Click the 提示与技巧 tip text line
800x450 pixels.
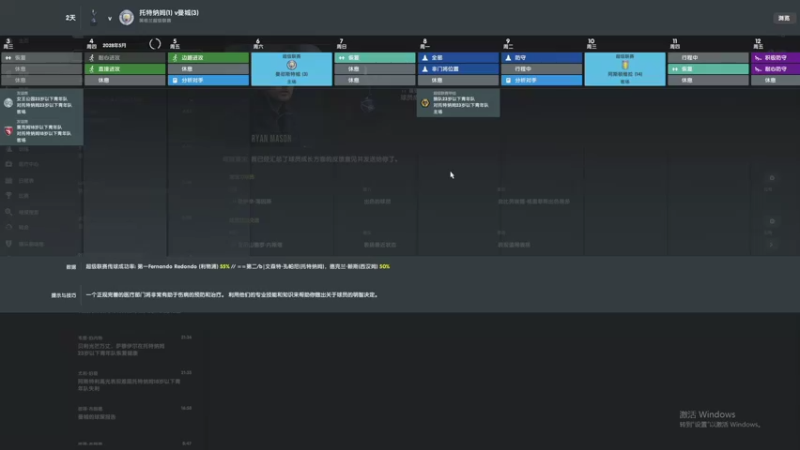[x=232, y=294]
